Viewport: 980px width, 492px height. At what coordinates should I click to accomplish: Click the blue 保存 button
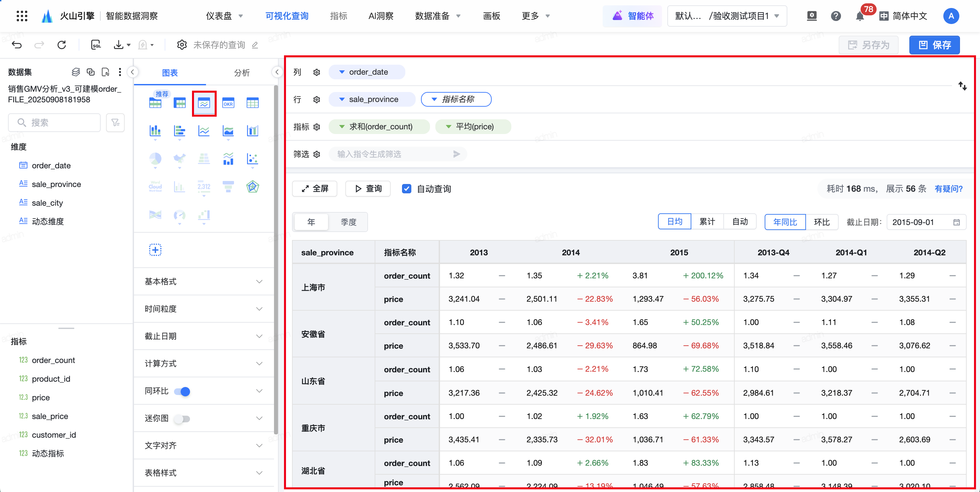click(x=934, y=45)
